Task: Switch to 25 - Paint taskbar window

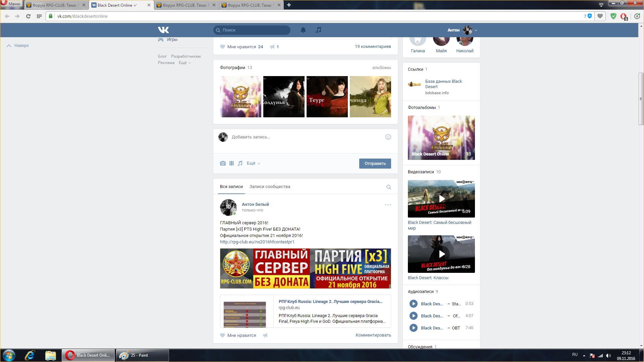Action: [142, 355]
